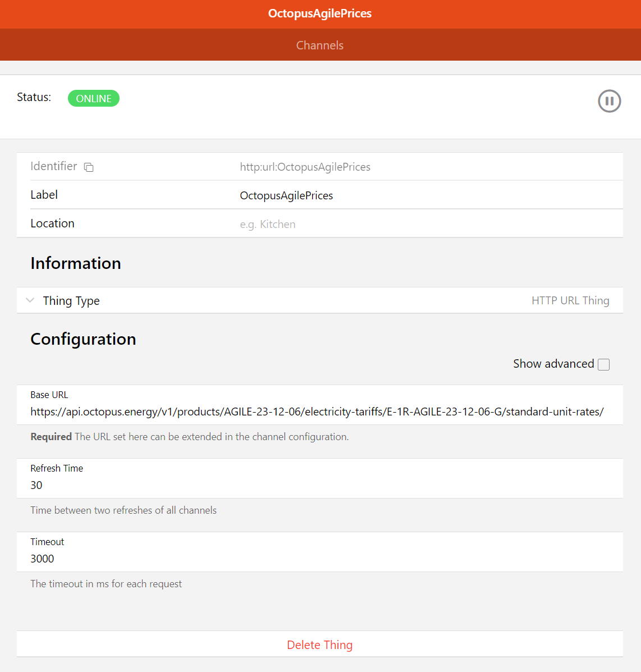
Task: Click the 'Time between two refreshes' description
Action: click(123, 510)
